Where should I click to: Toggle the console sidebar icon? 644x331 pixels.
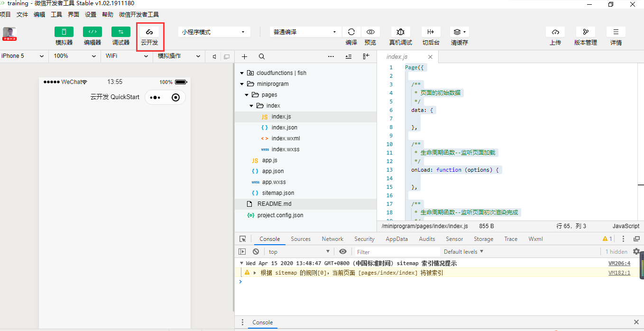242,252
